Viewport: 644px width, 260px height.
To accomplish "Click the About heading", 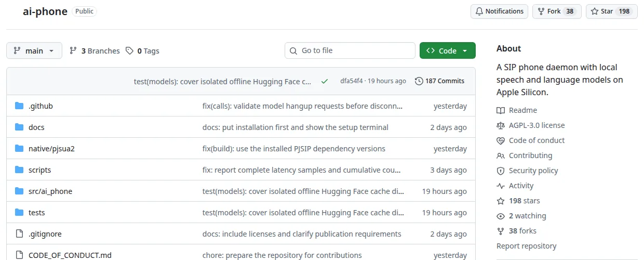I will point(508,48).
